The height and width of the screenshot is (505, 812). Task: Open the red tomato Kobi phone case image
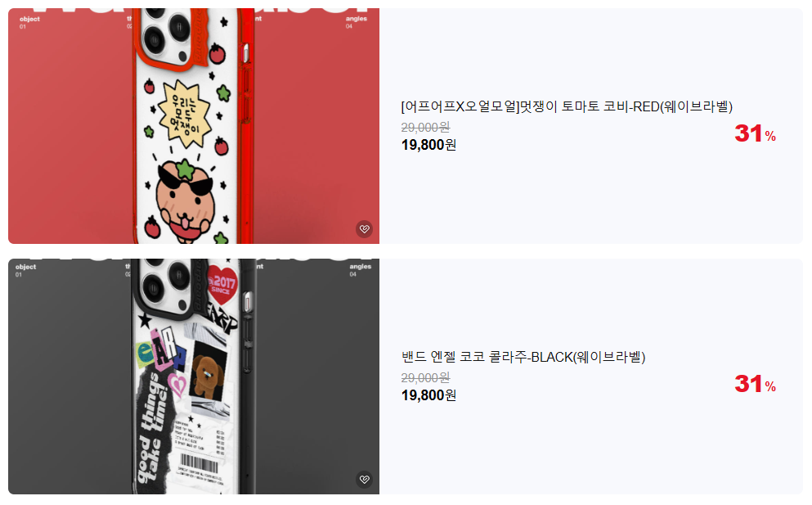(x=194, y=126)
